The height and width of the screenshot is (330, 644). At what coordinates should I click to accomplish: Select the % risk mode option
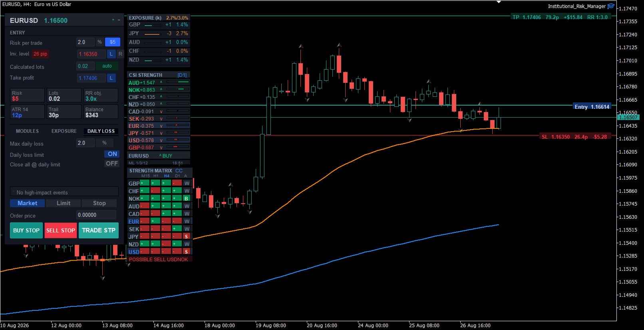[100, 42]
